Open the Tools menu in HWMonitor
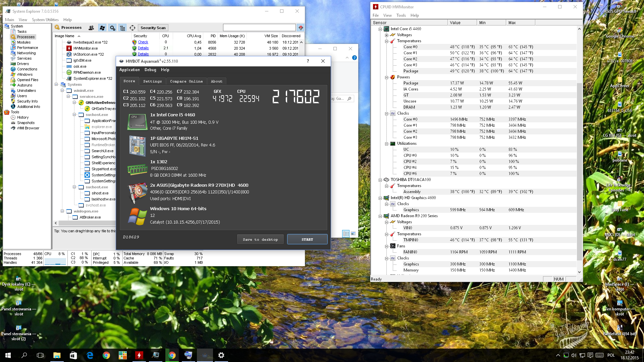This screenshot has width=644, height=362. coord(401,15)
